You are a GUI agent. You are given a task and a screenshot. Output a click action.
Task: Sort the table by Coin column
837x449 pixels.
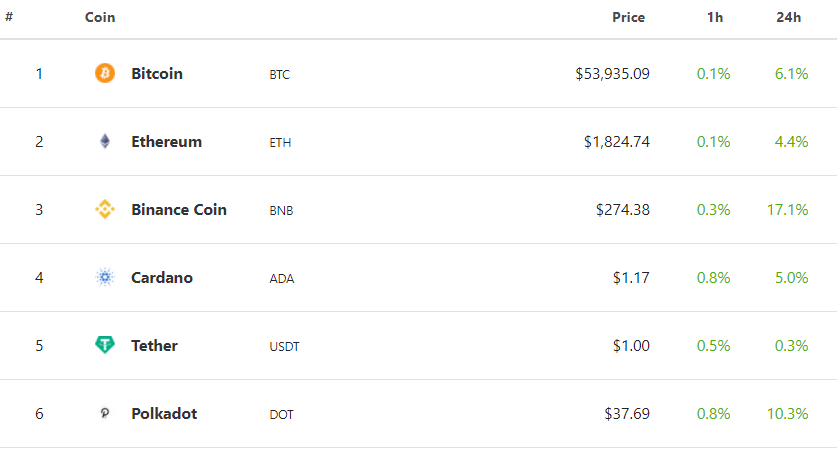coord(100,17)
